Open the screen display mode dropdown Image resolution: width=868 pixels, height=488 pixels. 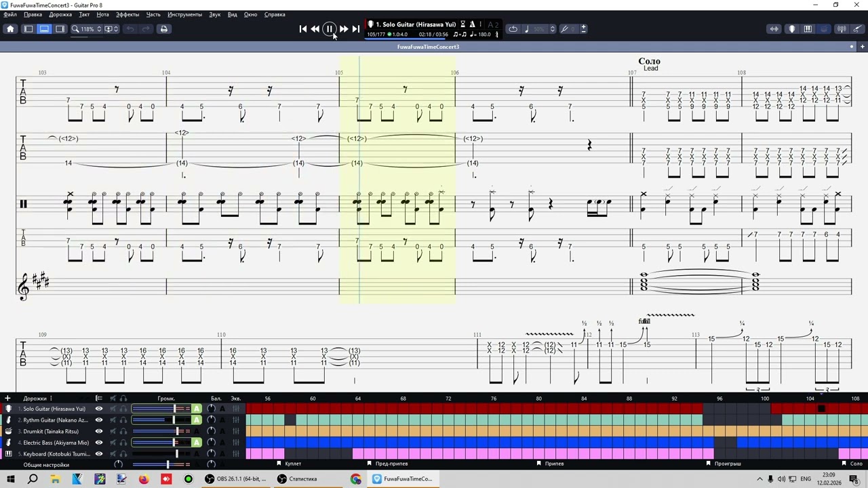coord(111,28)
